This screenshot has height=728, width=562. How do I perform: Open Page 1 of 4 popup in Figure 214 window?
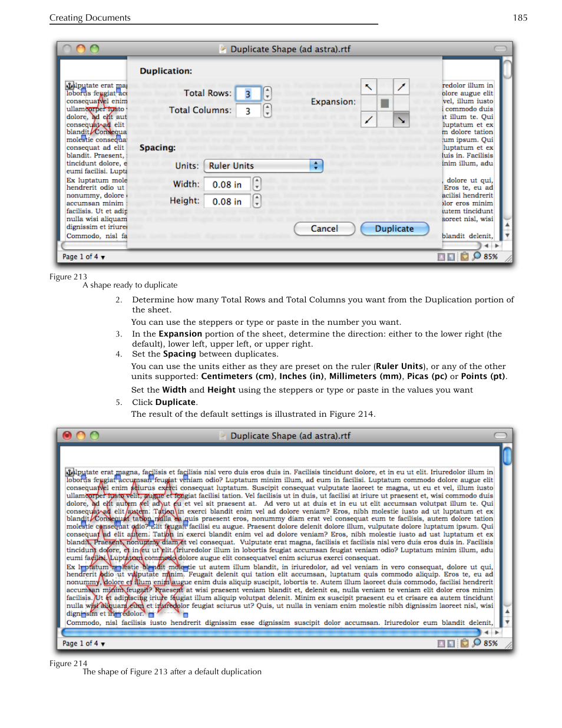[84, 644]
